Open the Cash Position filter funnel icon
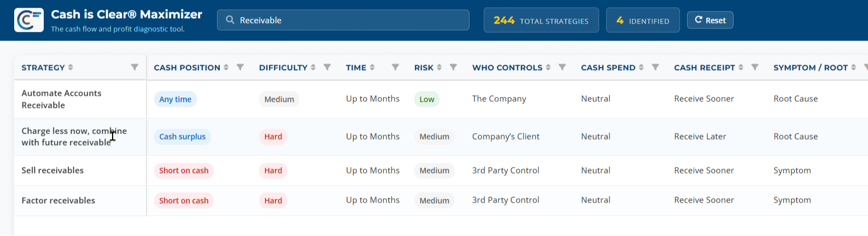 click(240, 67)
